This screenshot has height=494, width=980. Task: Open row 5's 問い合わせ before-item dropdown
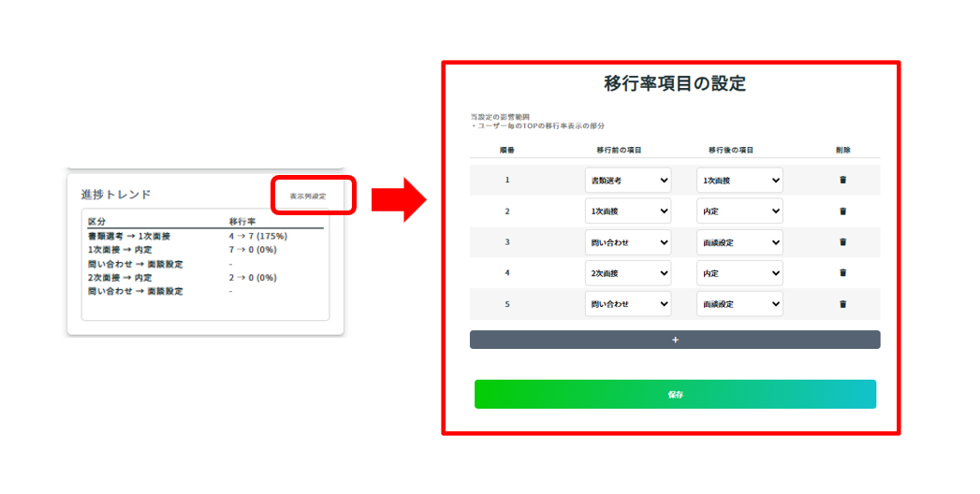(x=628, y=304)
